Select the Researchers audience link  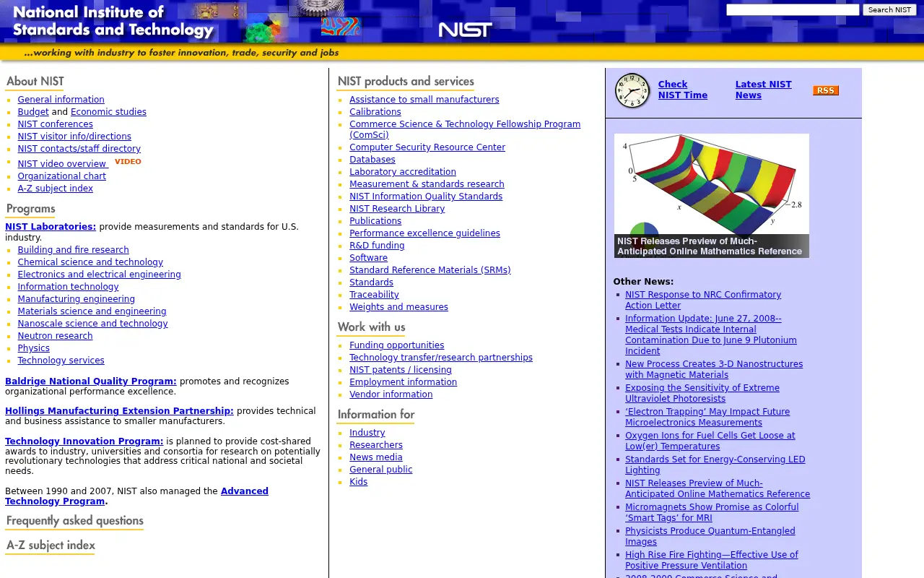click(x=375, y=445)
